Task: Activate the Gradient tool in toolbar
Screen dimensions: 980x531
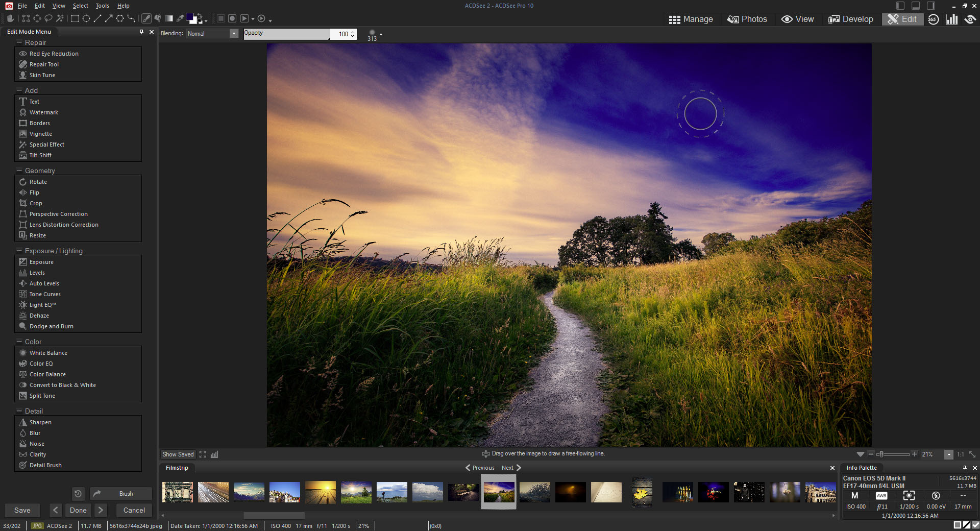Action: [x=168, y=18]
